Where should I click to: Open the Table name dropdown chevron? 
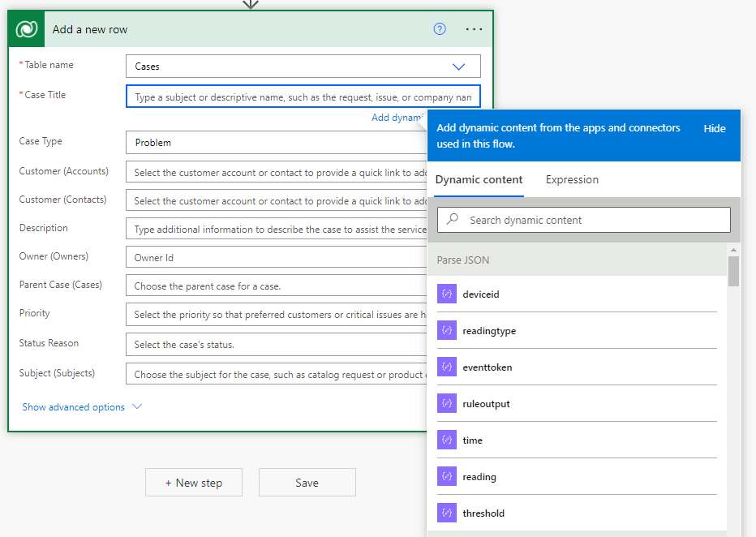click(458, 67)
